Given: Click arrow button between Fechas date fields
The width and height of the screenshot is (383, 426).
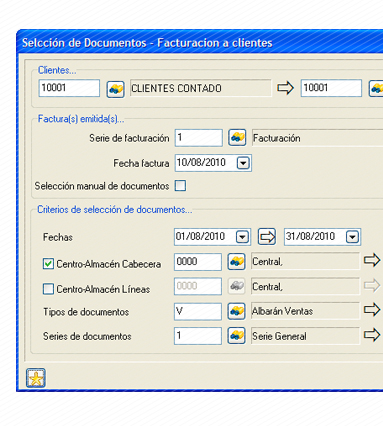Looking at the screenshot, I should click(267, 237).
